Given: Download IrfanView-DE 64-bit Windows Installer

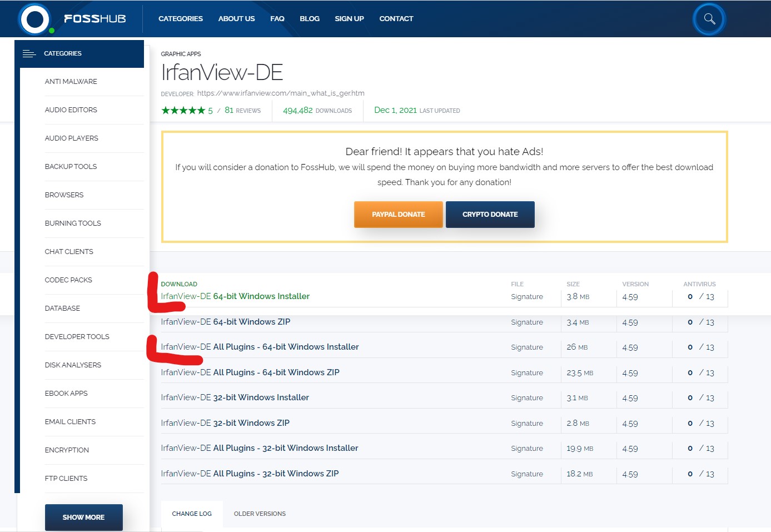Looking at the screenshot, I should (235, 296).
